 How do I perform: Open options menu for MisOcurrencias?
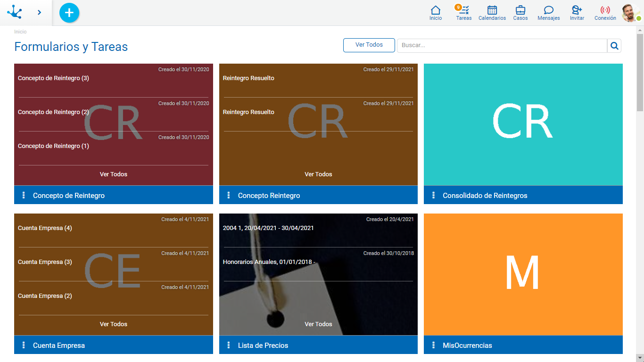click(433, 345)
